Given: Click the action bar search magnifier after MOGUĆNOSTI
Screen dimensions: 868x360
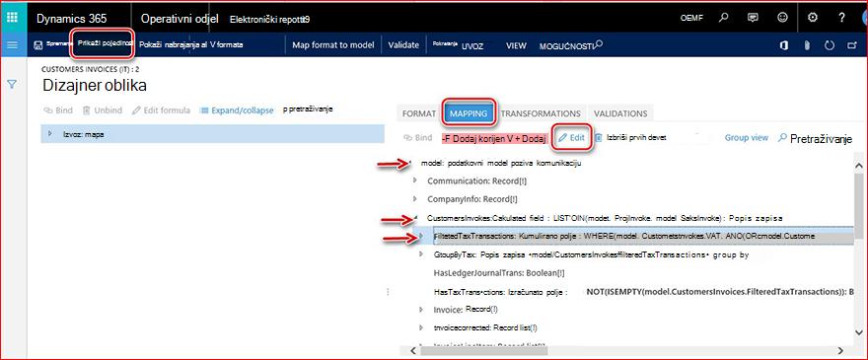Looking at the screenshot, I should click(x=599, y=43).
